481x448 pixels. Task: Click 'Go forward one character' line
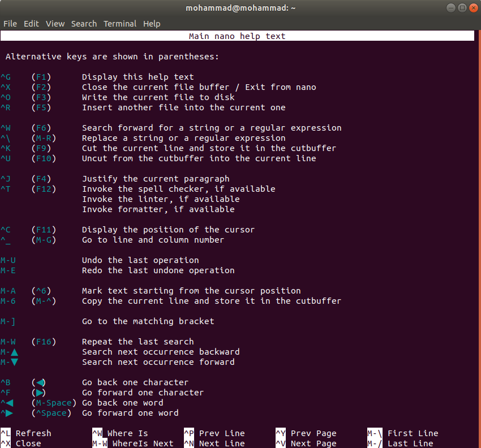pos(143,393)
